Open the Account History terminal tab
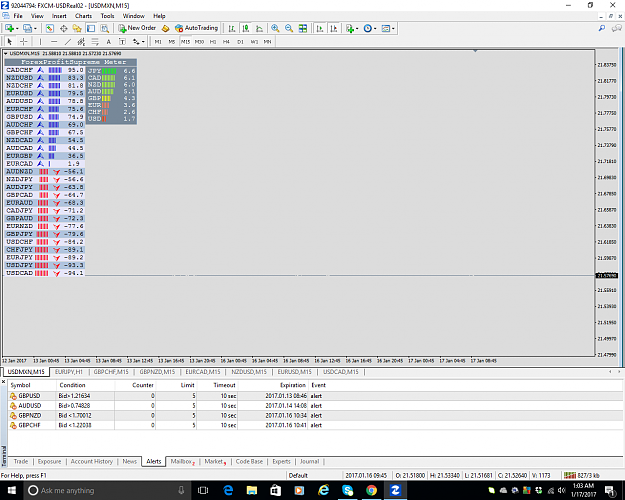 point(92,461)
